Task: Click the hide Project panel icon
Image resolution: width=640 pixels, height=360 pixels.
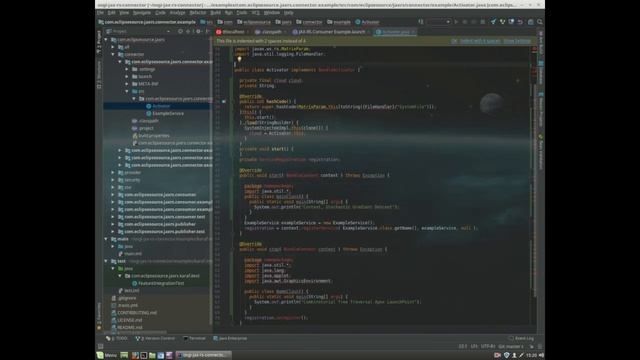Action: [x=207, y=31]
